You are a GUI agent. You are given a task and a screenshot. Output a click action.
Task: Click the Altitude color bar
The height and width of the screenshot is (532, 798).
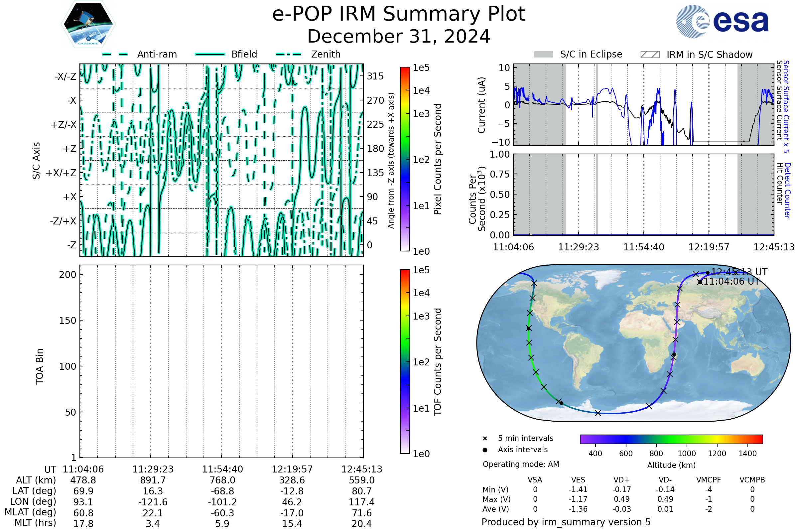tap(671, 439)
